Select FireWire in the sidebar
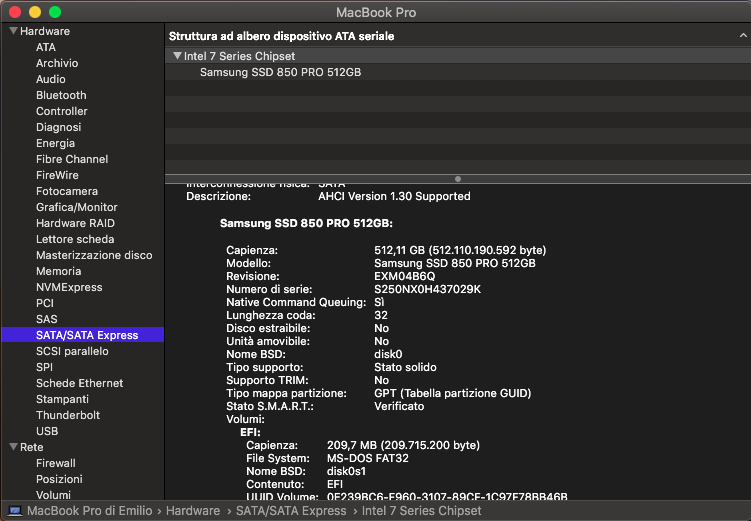Screen dimensions: 751x521 coord(57,175)
